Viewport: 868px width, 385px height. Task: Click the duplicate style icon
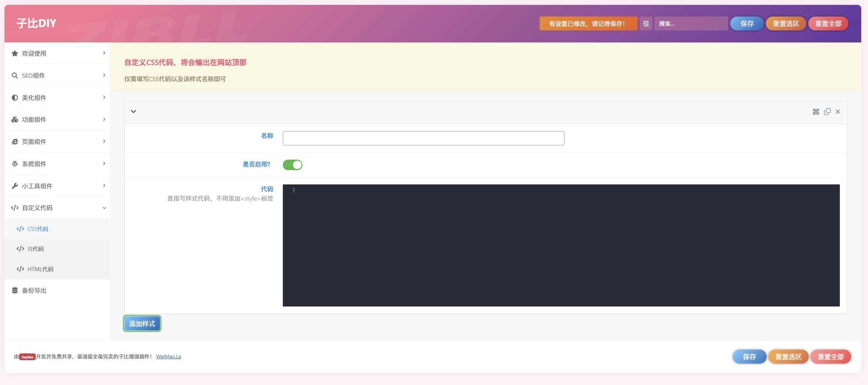click(827, 112)
